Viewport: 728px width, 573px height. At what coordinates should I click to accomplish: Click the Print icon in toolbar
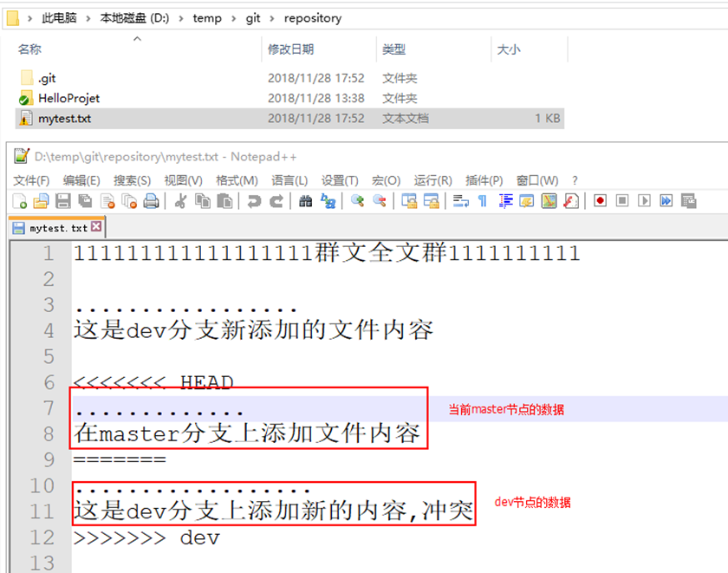point(151,201)
